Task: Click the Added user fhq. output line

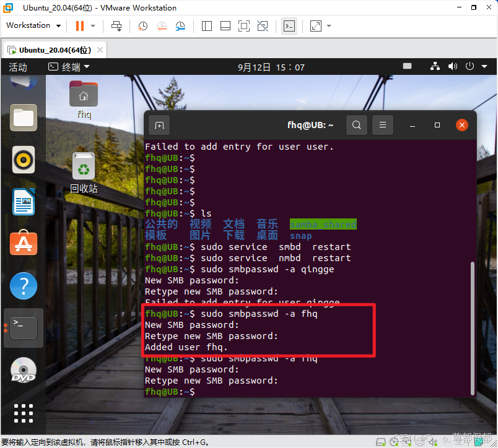Action: tap(186, 347)
